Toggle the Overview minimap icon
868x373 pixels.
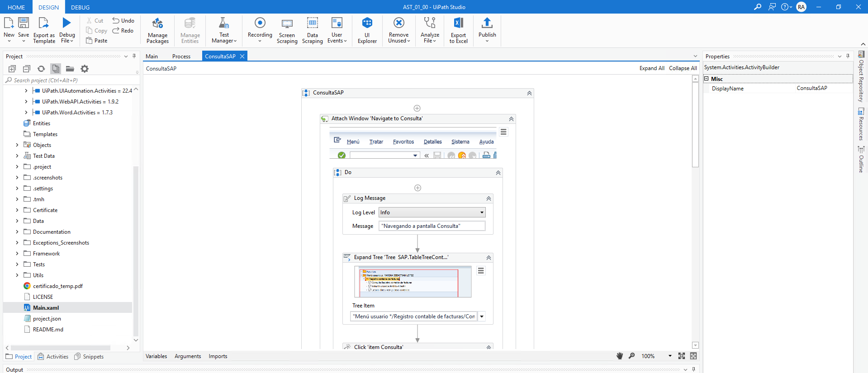point(693,356)
